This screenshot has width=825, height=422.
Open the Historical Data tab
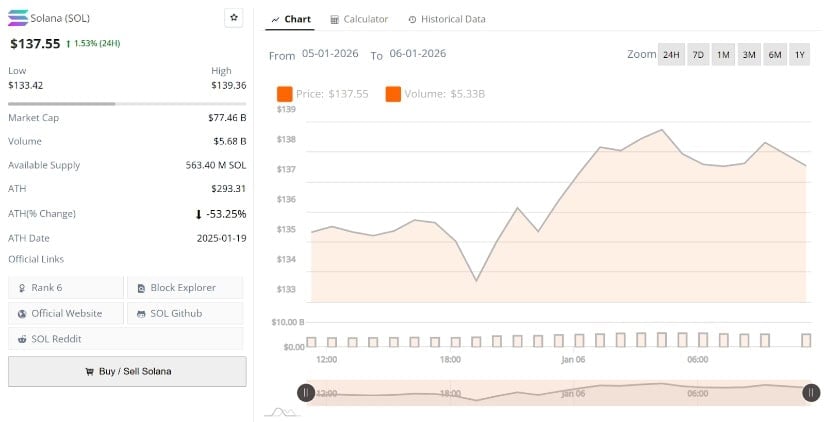tap(446, 19)
